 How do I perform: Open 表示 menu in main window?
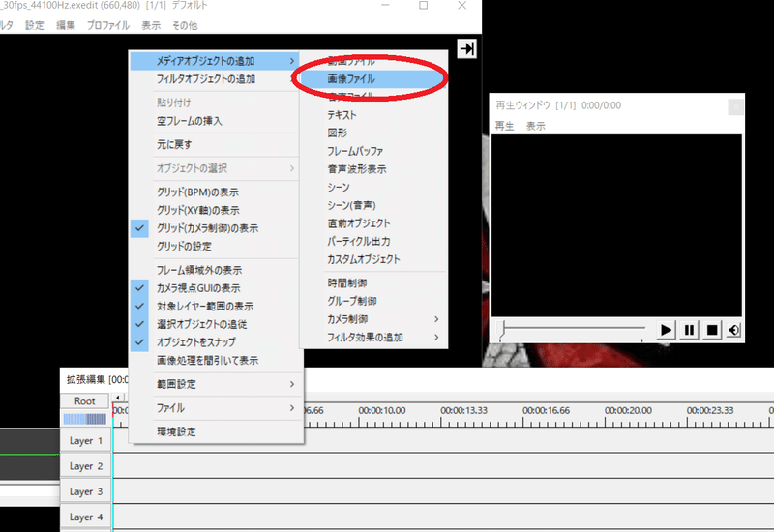(151, 25)
